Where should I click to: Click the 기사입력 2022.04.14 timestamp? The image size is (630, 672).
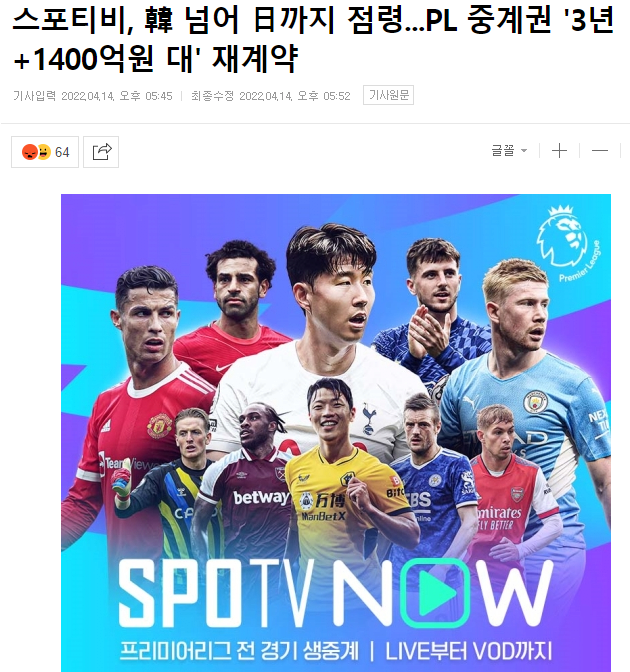click(x=93, y=96)
